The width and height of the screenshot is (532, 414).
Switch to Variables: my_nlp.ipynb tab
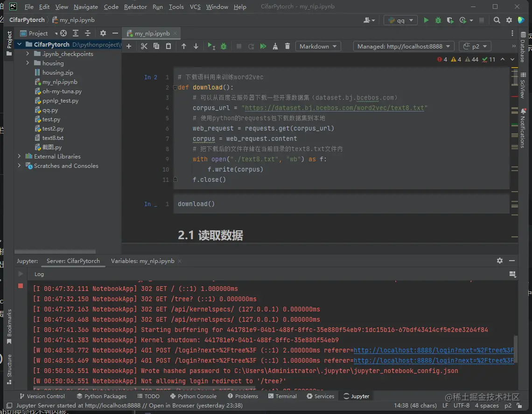tap(142, 261)
